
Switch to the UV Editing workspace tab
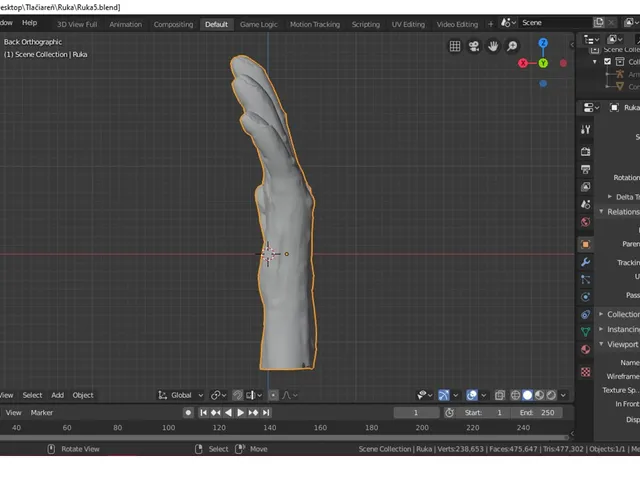(x=408, y=24)
